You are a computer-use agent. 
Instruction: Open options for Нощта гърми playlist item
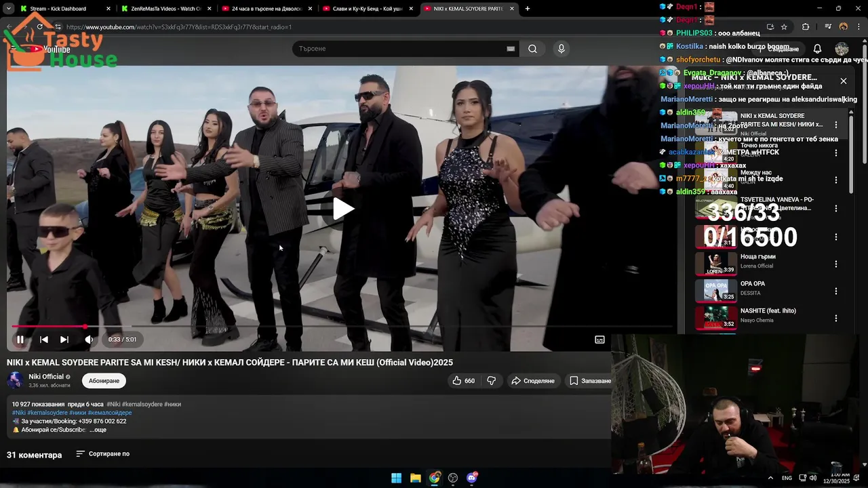click(836, 264)
